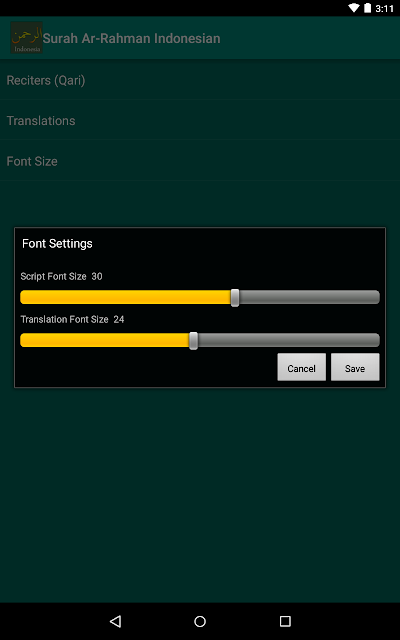
Task: Open the Reciters (Qari) setting
Action: coord(200,80)
